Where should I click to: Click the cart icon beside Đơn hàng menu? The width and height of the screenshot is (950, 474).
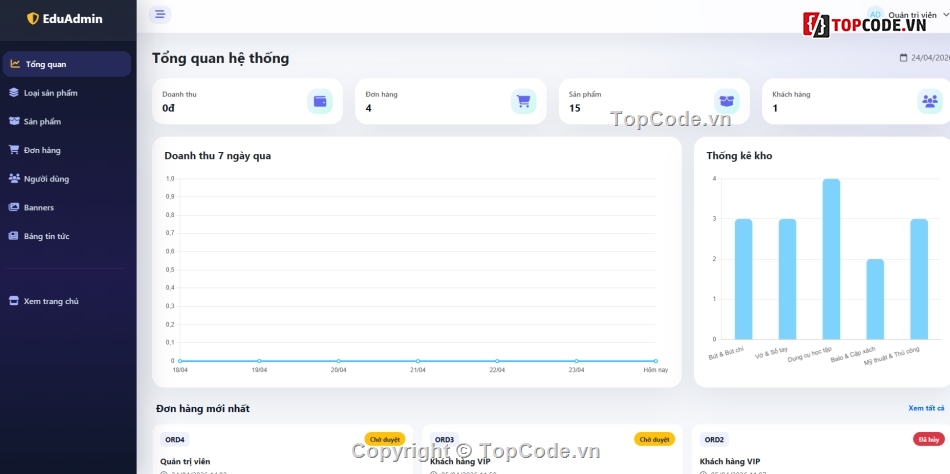tap(13, 150)
